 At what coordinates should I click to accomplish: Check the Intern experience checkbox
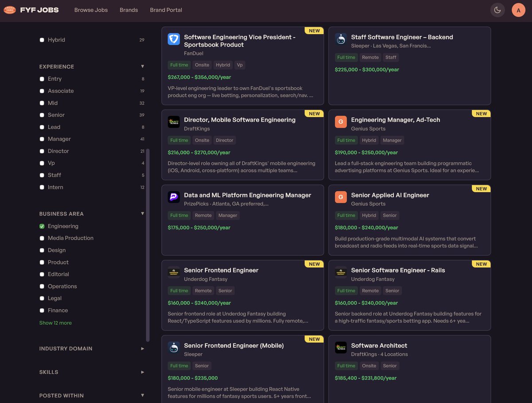[x=42, y=187]
